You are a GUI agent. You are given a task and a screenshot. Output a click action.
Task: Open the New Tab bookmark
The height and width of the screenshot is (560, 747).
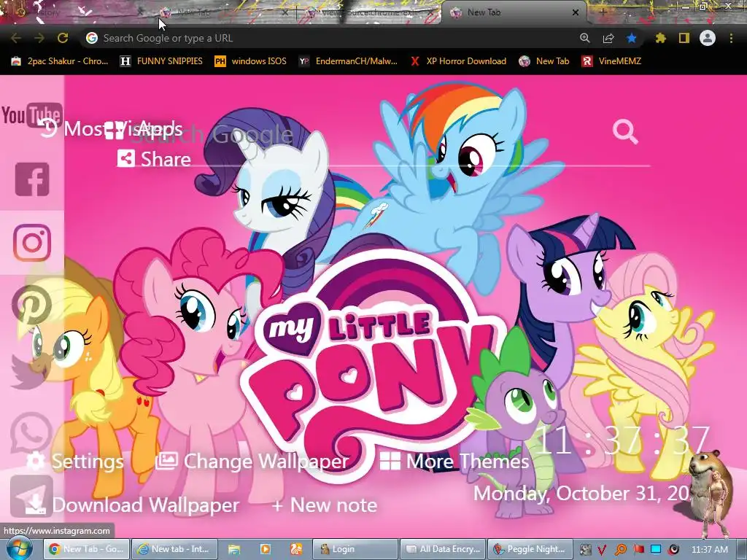tap(544, 61)
